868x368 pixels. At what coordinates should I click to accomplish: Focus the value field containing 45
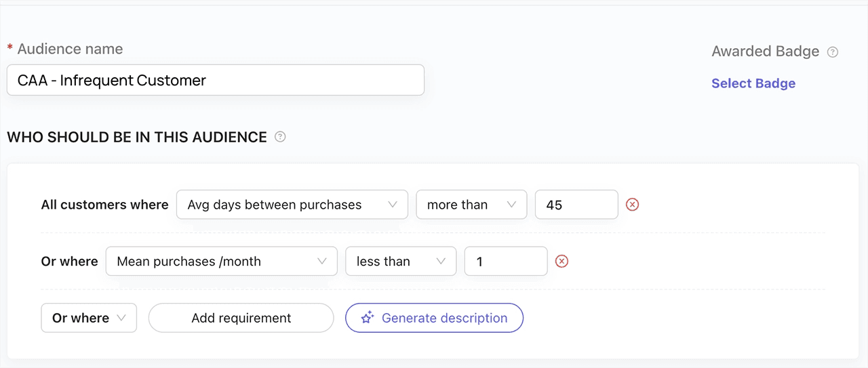[576, 205]
